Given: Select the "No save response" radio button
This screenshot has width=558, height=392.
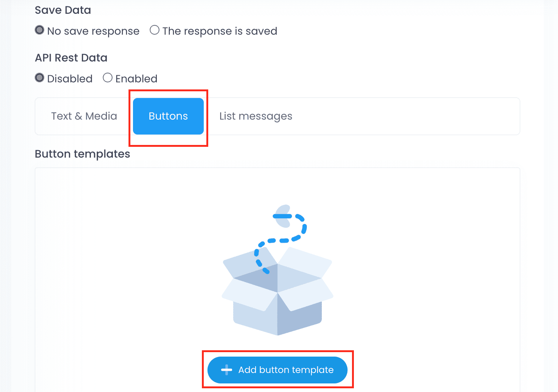Looking at the screenshot, I should (39, 30).
